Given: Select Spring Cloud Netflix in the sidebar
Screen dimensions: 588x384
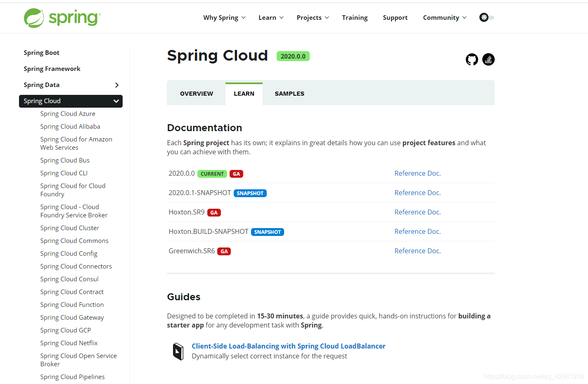Looking at the screenshot, I should coord(69,343).
